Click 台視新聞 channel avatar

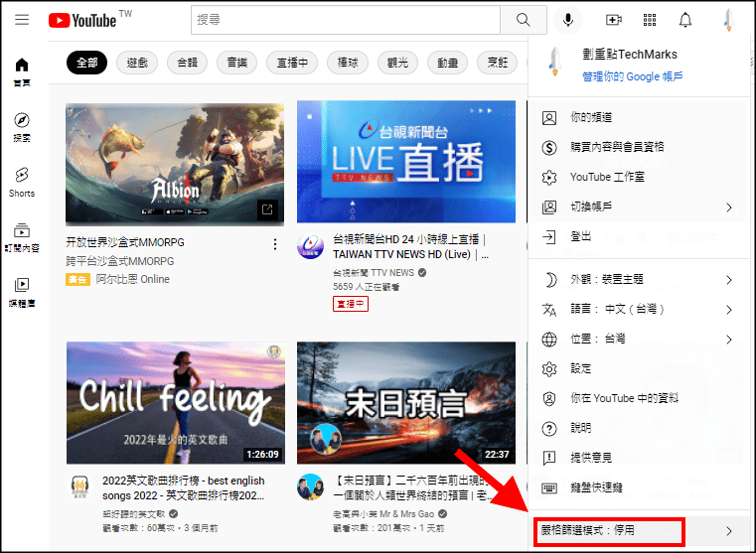tap(311, 245)
